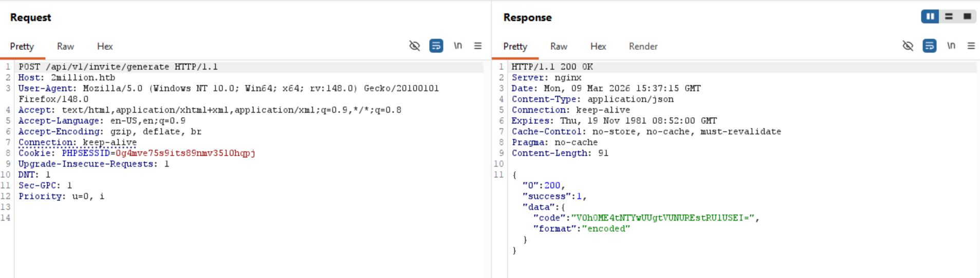Switch to Request Hex tab
The width and height of the screenshot is (980, 278).
pos(105,46)
